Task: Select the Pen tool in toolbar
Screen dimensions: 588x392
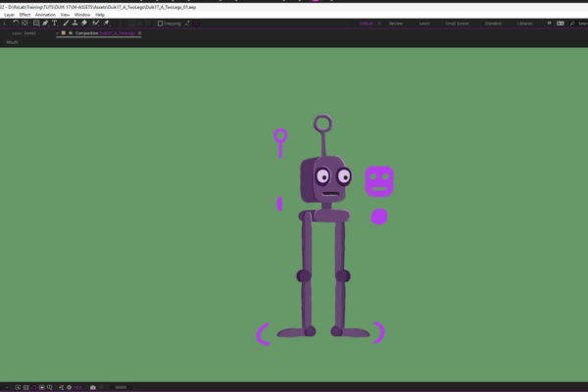Action: pos(45,23)
